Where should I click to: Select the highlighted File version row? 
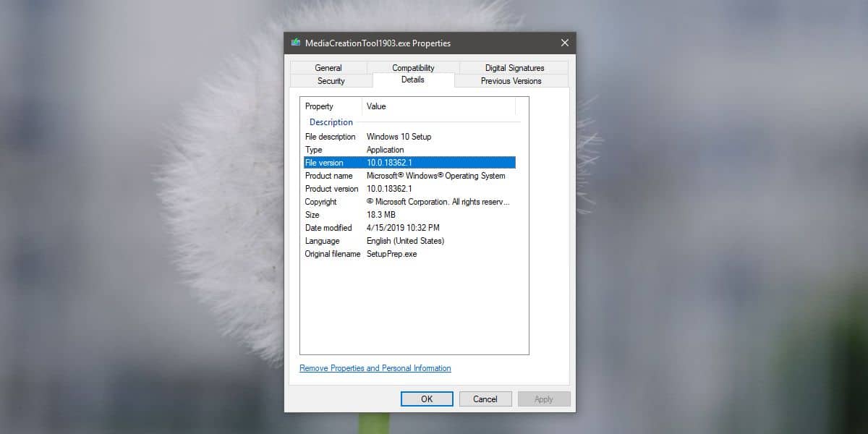[x=409, y=163]
